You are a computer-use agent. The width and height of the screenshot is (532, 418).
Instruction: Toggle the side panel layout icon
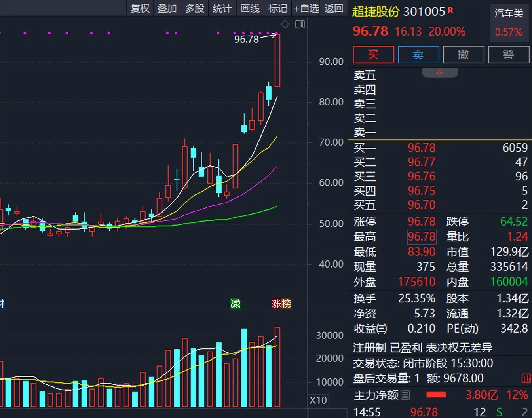click(x=300, y=25)
